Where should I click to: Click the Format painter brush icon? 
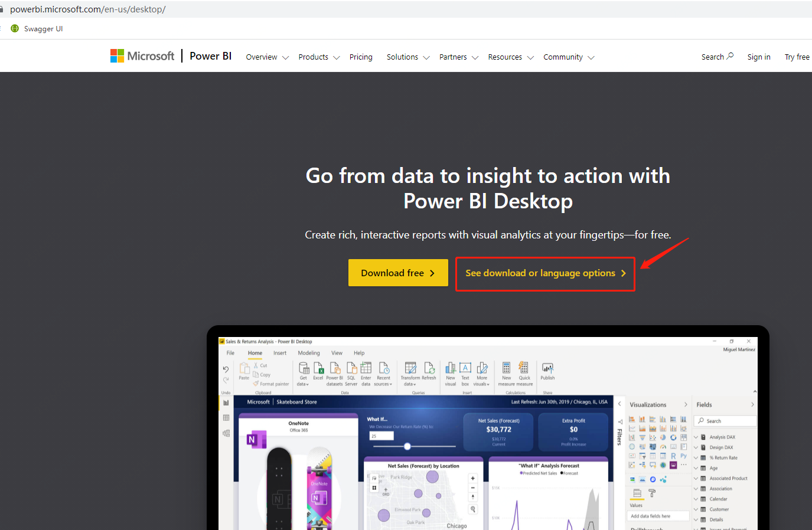click(x=256, y=384)
